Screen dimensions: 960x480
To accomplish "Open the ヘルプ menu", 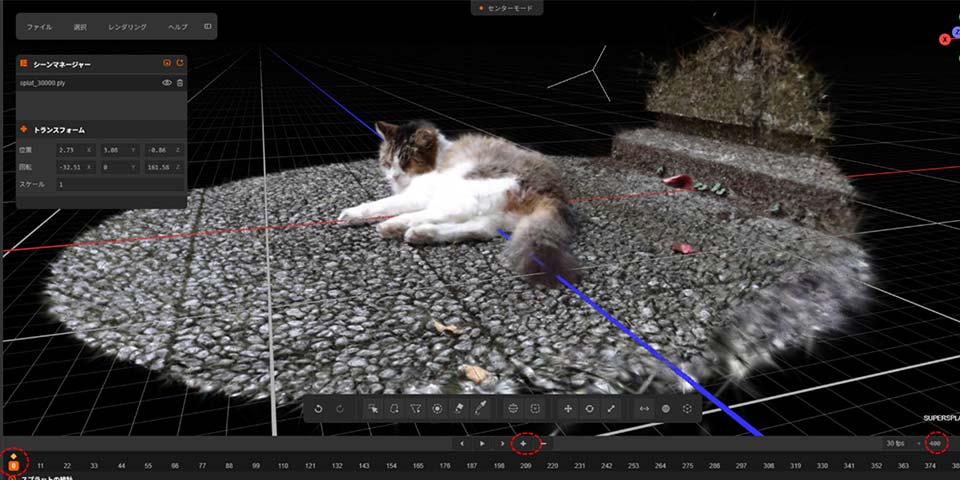I will coord(177,27).
